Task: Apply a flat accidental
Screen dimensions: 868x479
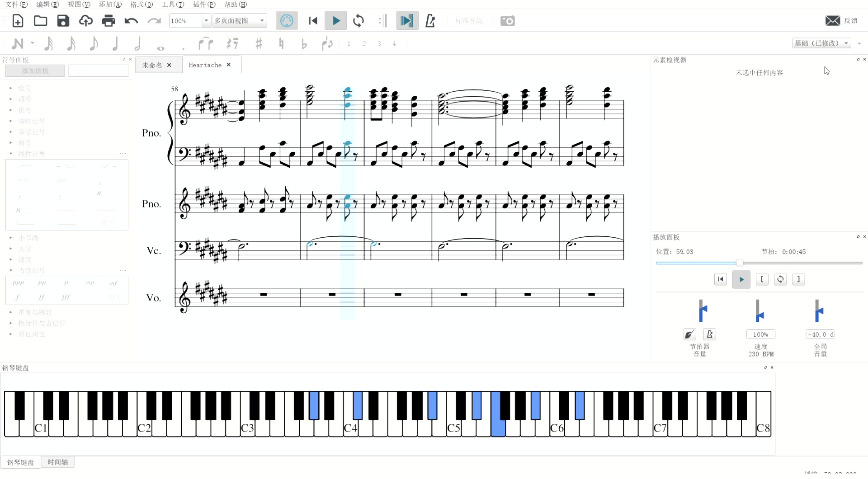Action: tap(304, 44)
